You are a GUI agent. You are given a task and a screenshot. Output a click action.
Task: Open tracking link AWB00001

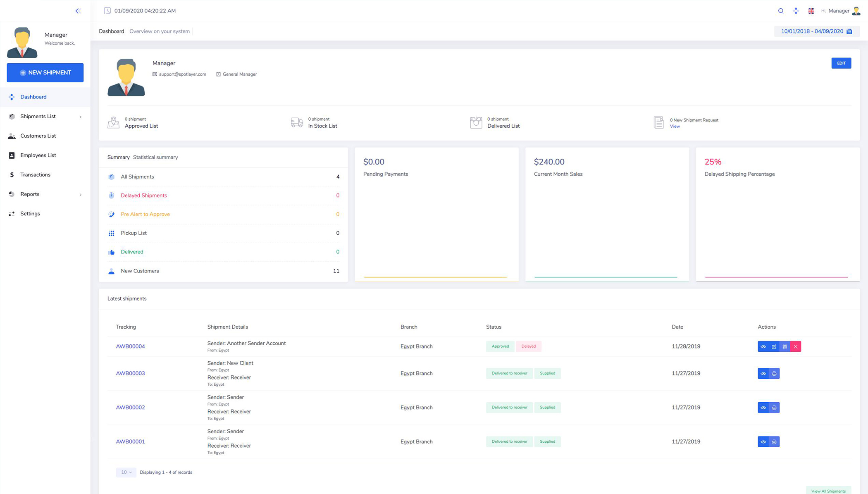click(130, 441)
